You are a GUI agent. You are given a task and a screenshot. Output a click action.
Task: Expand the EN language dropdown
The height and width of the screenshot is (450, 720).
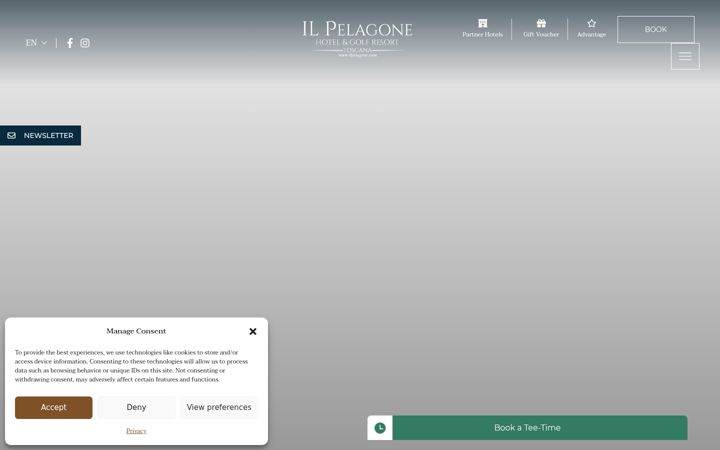[36, 43]
